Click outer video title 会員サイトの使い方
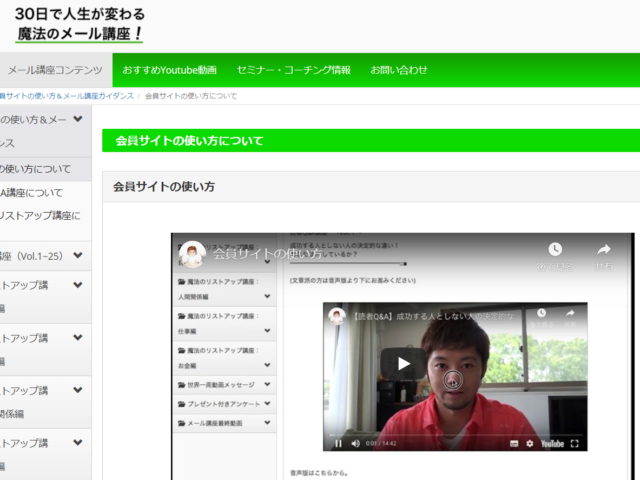 tap(267, 254)
